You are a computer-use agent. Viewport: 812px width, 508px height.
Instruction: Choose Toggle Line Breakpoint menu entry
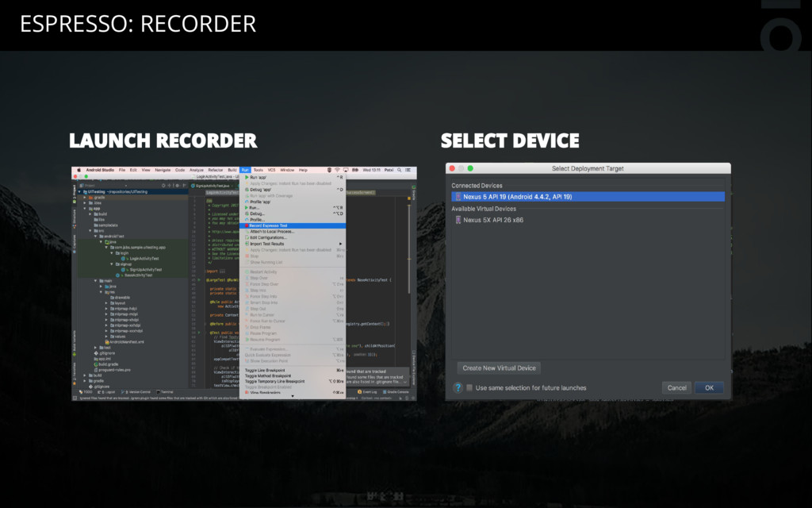(x=294, y=371)
